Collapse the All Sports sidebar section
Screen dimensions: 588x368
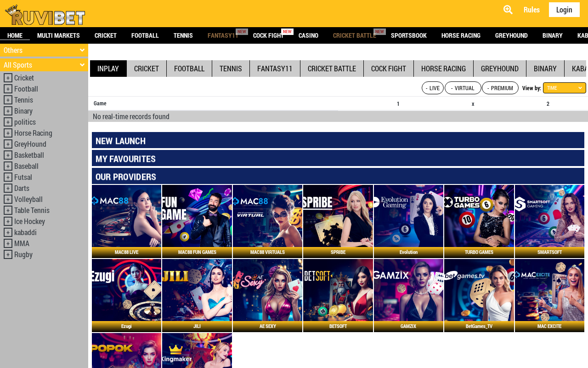pyautogui.click(x=44, y=65)
